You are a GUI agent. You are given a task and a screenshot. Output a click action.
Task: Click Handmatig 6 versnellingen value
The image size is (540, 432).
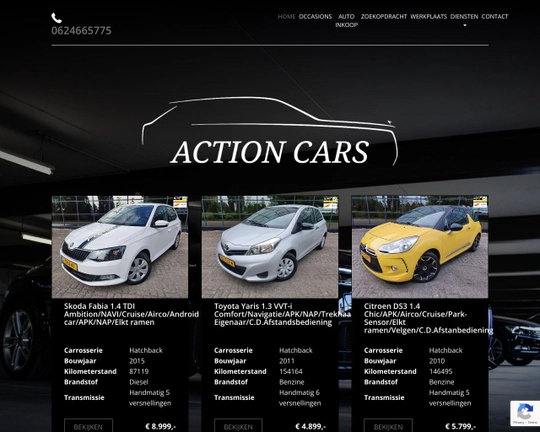tap(300, 398)
